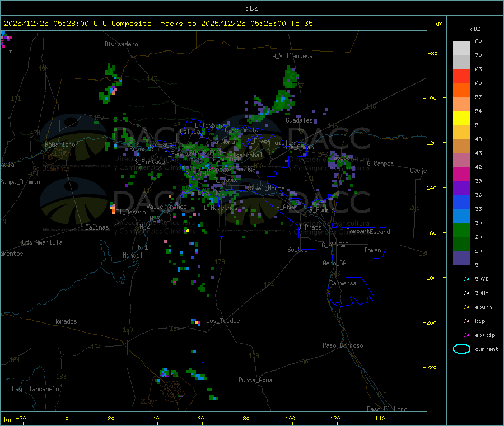
Task: Click the Paso_El_Loro map label
Action: [387, 409]
